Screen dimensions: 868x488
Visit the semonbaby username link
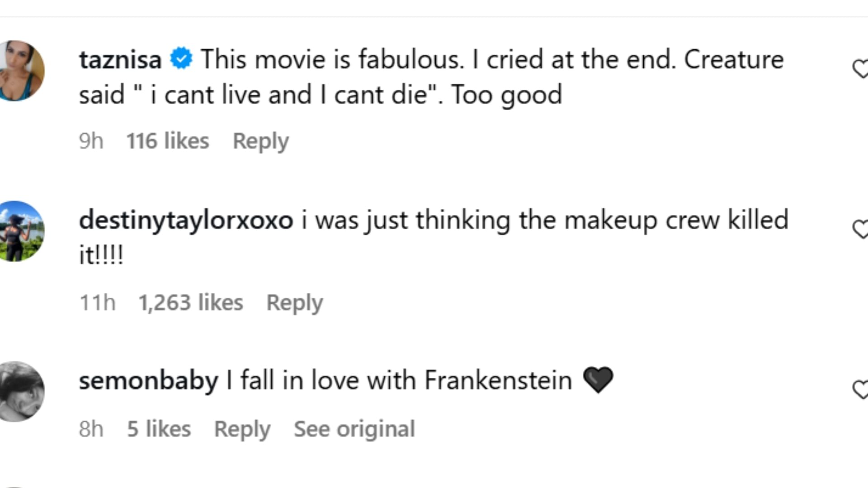(148, 380)
